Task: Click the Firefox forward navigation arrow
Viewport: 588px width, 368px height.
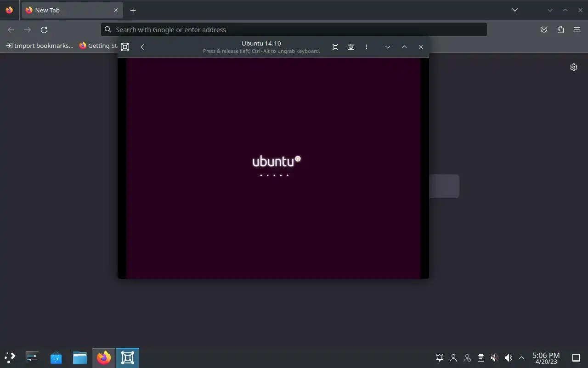Action: point(28,30)
